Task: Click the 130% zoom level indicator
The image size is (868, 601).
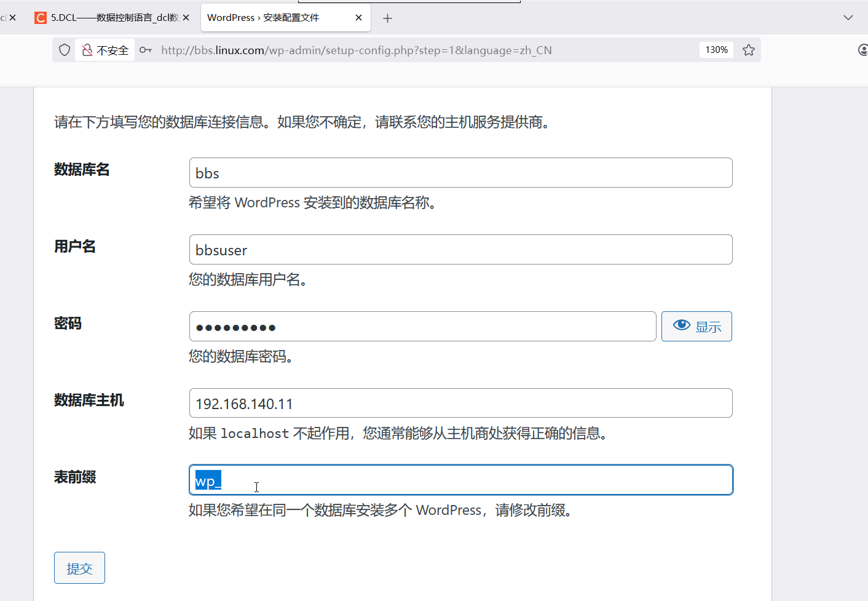Action: (716, 50)
